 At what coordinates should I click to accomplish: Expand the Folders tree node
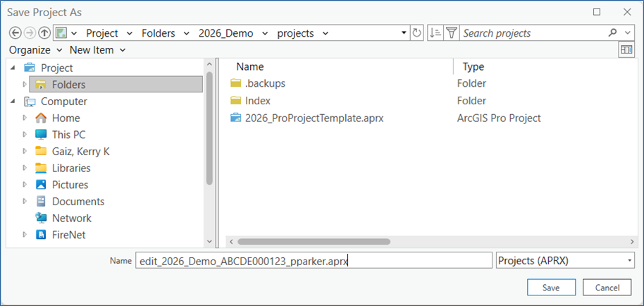pos(25,85)
